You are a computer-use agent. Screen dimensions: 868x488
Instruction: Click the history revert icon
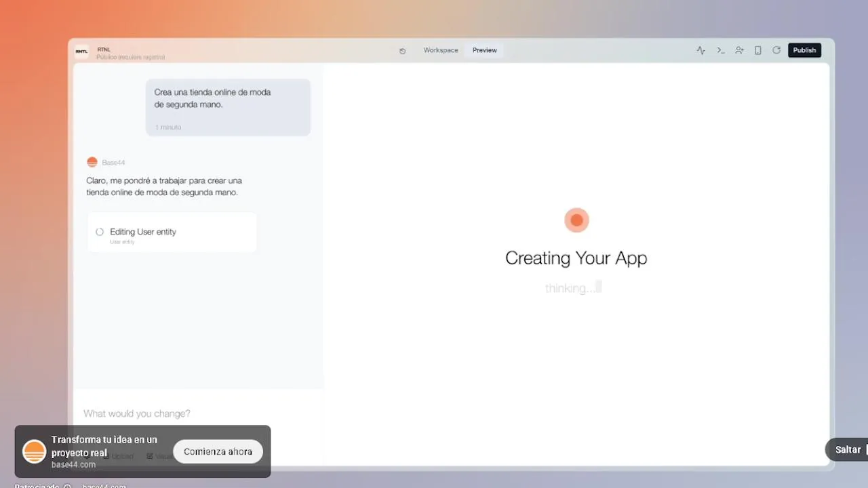[402, 51]
